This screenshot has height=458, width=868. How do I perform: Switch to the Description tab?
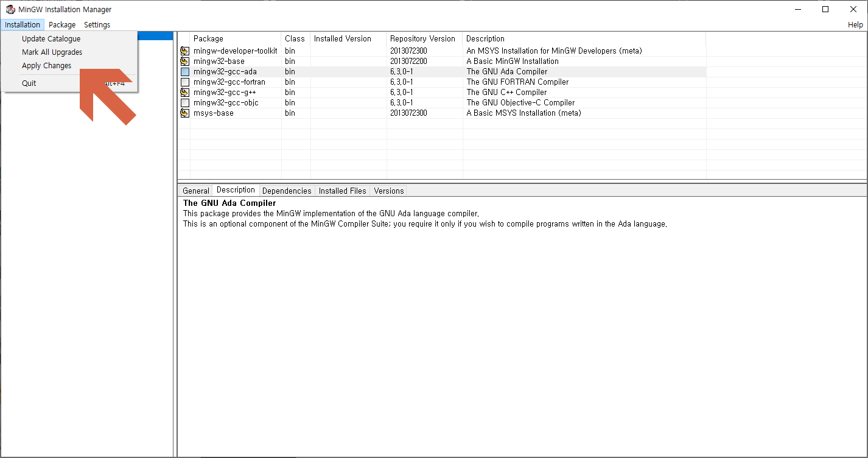point(236,190)
